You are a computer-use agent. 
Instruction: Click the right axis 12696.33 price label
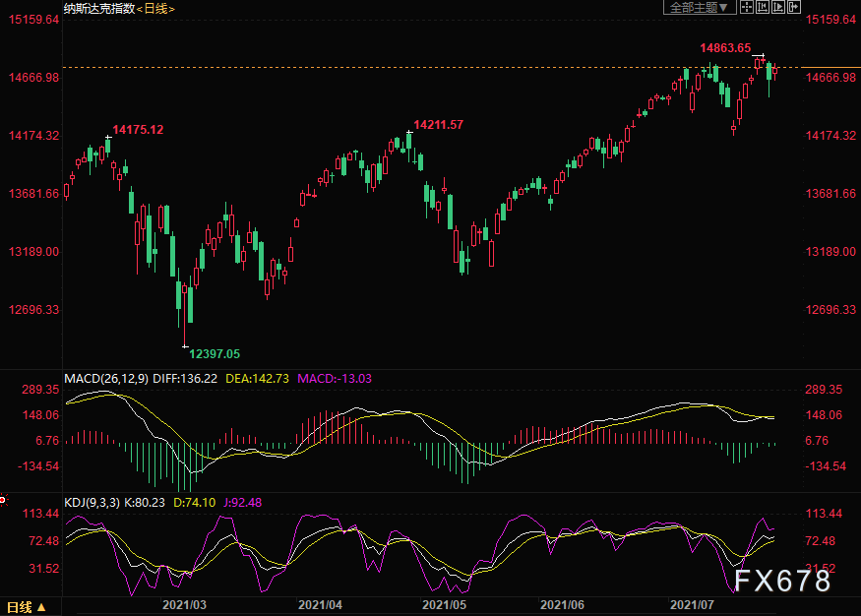(830, 310)
